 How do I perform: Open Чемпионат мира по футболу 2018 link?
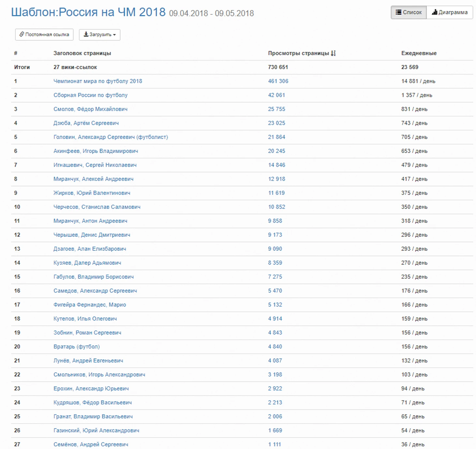tap(98, 81)
